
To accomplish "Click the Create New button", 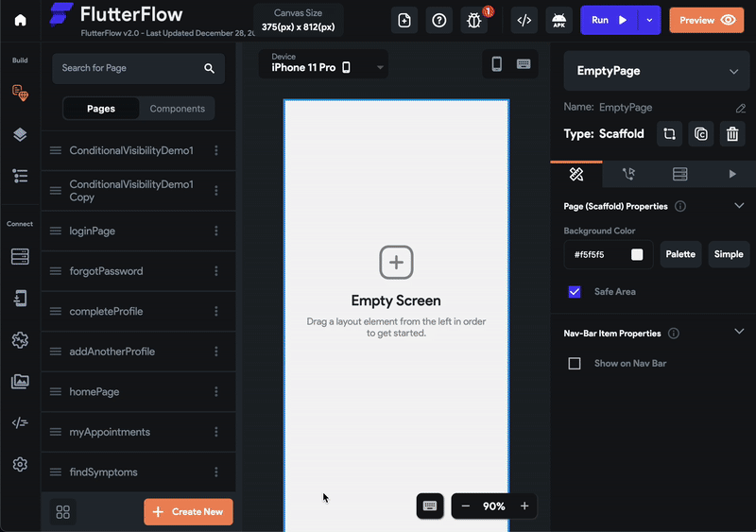I will click(x=188, y=512).
